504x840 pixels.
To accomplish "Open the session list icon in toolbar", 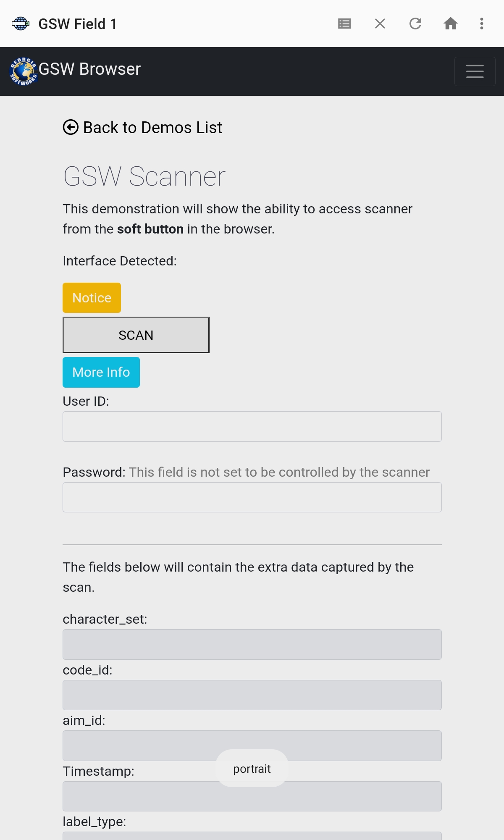I will pos(344,24).
